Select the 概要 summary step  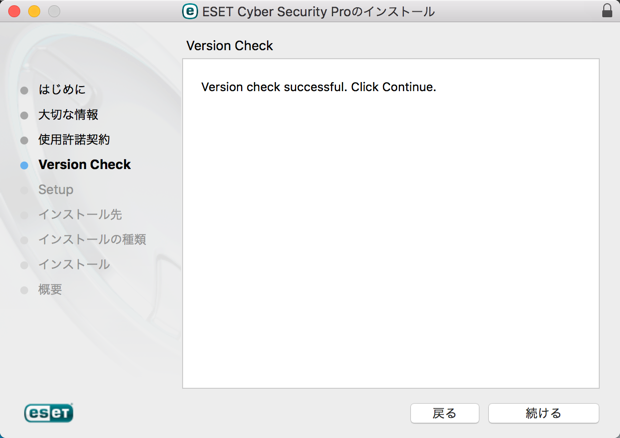click(x=50, y=289)
